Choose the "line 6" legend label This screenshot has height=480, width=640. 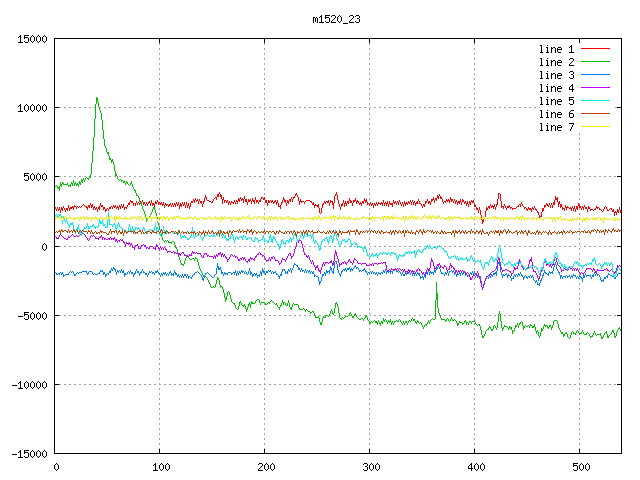tap(556, 114)
